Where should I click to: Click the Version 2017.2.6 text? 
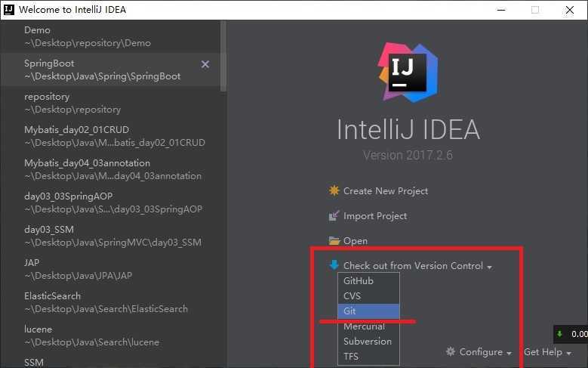pyautogui.click(x=408, y=155)
